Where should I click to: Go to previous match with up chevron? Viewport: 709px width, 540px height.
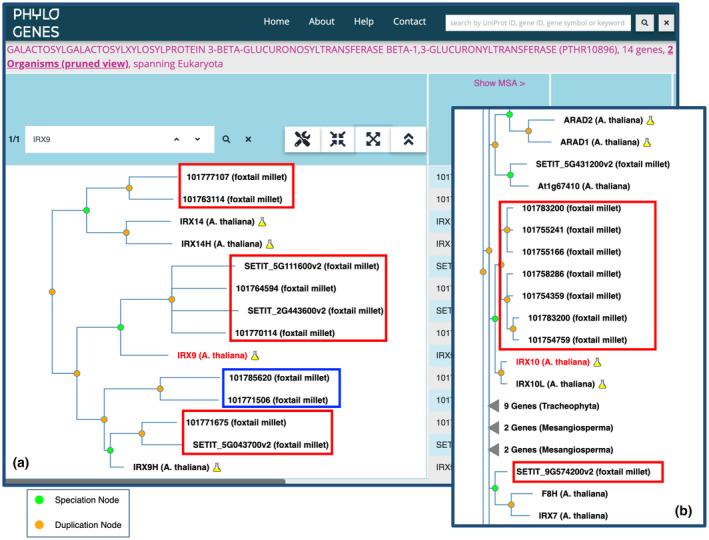(x=176, y=140)
